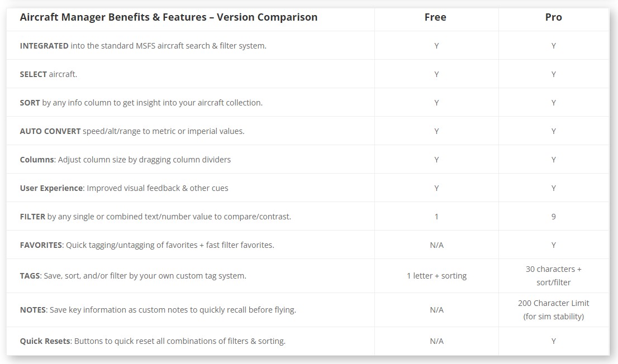
Task: Click the Quick Resets feature description
Action: click(x=153, y=341)
